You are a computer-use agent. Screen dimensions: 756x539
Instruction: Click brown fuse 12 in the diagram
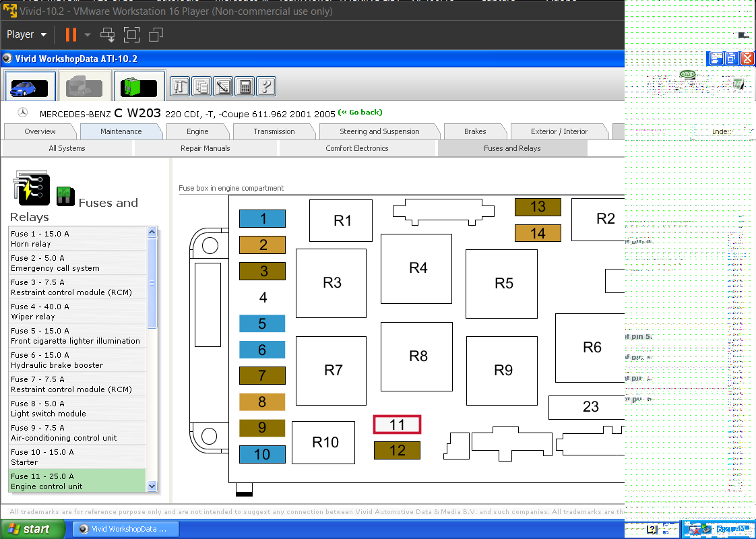398,450
